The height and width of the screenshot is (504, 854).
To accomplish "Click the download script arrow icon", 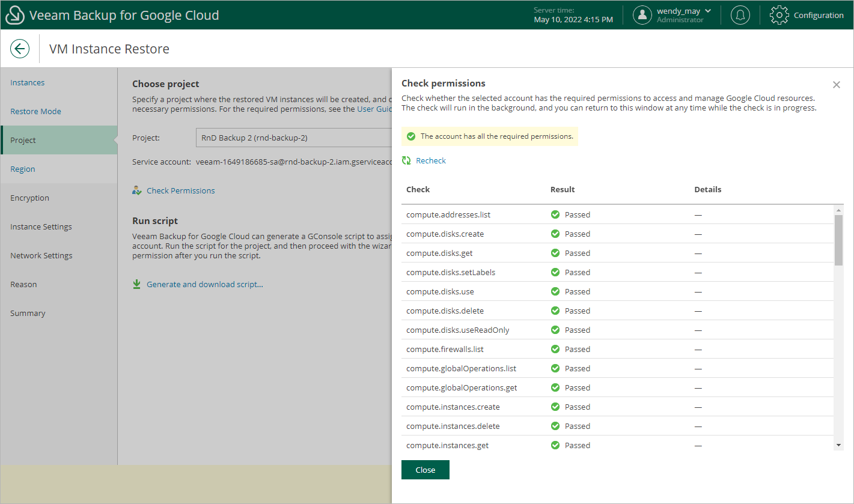I will click(137, 284).
